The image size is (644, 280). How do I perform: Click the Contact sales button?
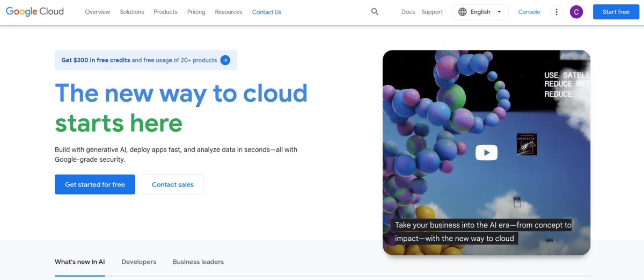tap(173, 184)
